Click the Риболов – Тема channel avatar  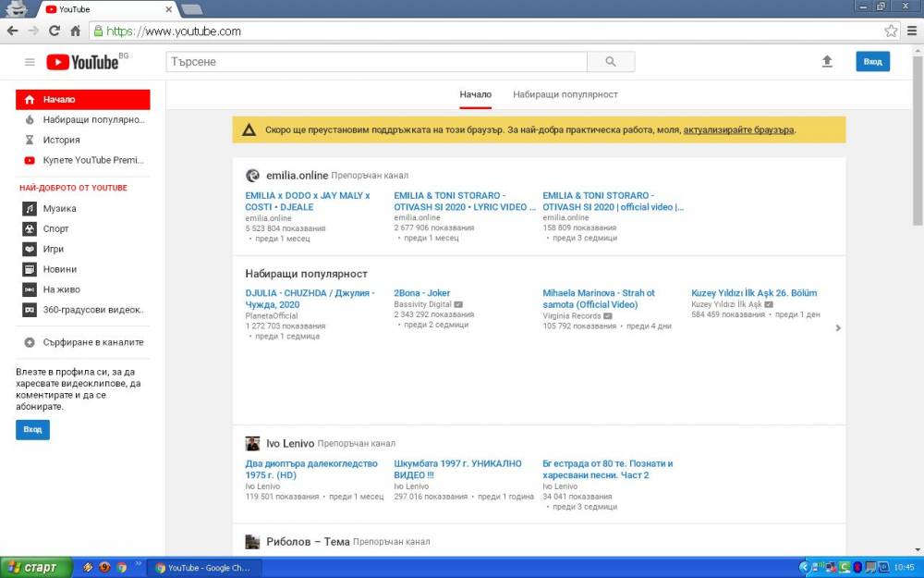(x=252, y=541)
